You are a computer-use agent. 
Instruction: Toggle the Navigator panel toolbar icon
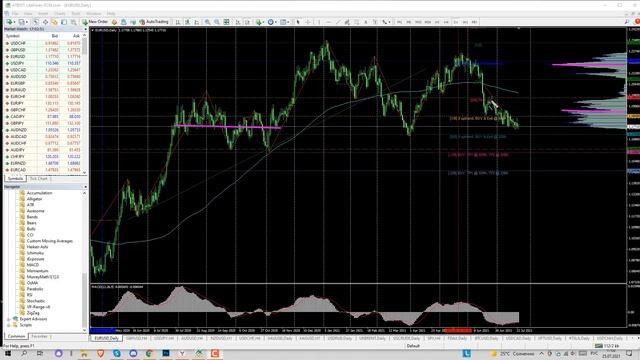[x=54, y=22]
